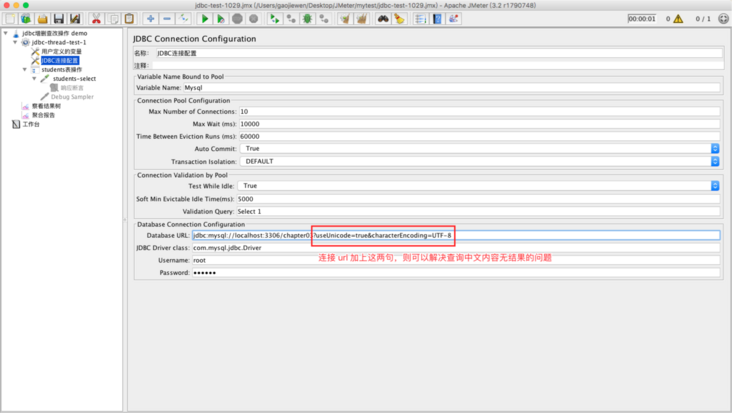Click the Shutdown test icon
This screenshot has height=413, width=732.
[x=253, y=19]
